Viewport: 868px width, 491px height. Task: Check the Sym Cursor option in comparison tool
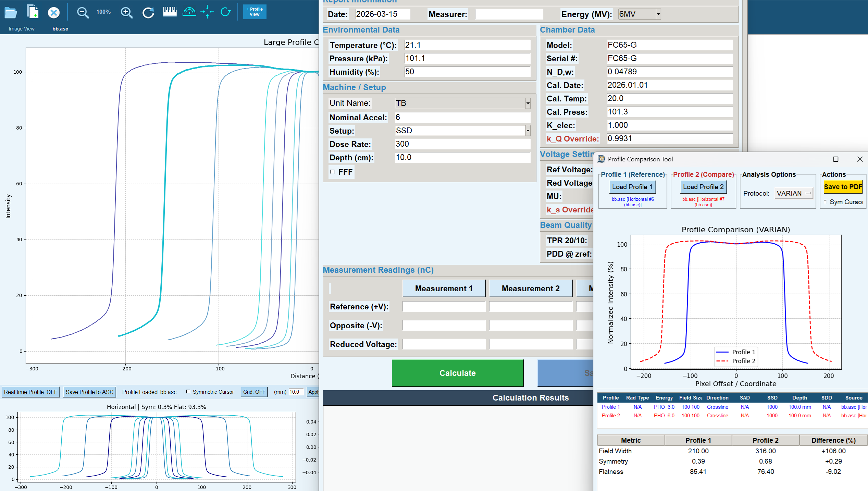click(825, 202)
